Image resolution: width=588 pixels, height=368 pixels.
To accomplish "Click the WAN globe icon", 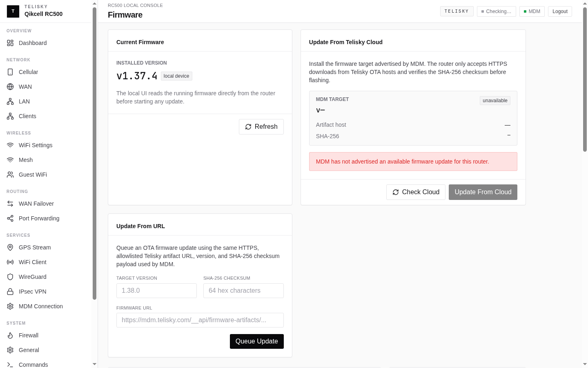I will [x=10, y=87].
